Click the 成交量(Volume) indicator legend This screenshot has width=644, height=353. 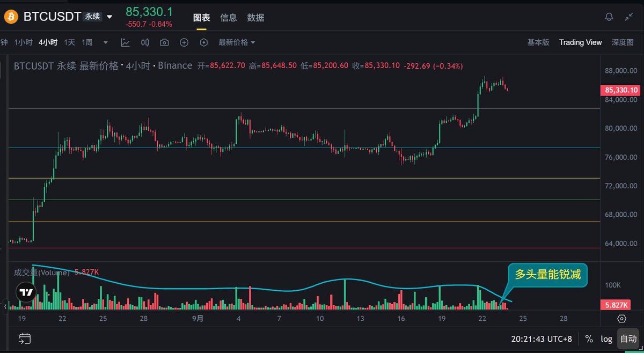pyautogui.click(x=42, y=272)
